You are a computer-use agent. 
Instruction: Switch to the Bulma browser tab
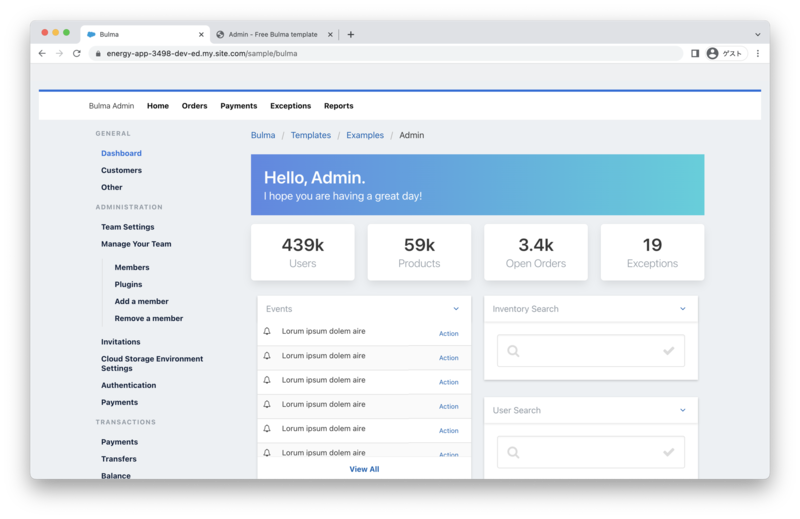pyautogui.click(x=145, y=34)
